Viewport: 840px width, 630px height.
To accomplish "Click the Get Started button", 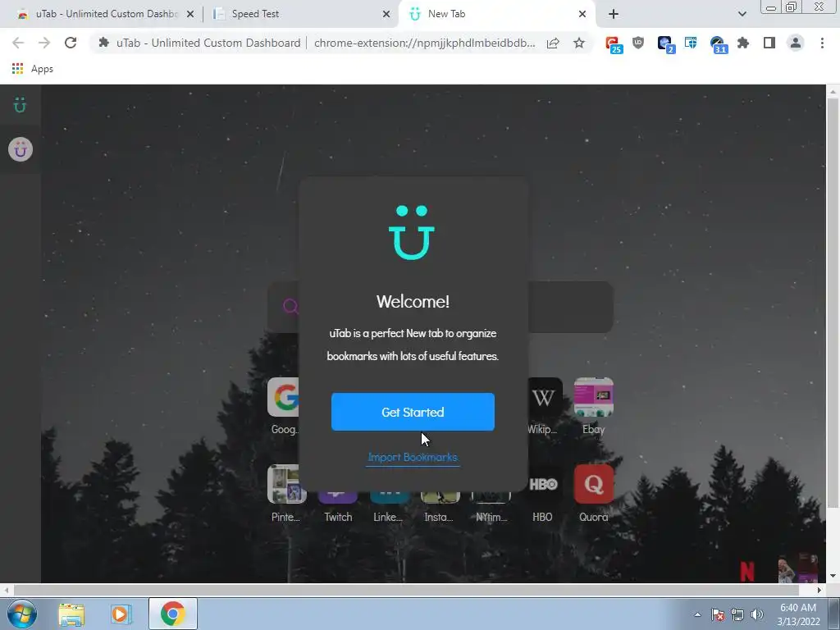I will tap(413, 412).
